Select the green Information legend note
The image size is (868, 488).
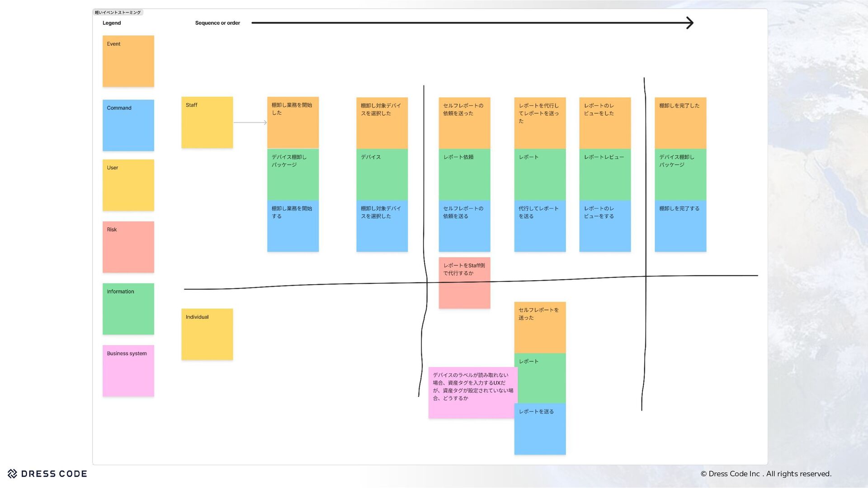[128, 309]
